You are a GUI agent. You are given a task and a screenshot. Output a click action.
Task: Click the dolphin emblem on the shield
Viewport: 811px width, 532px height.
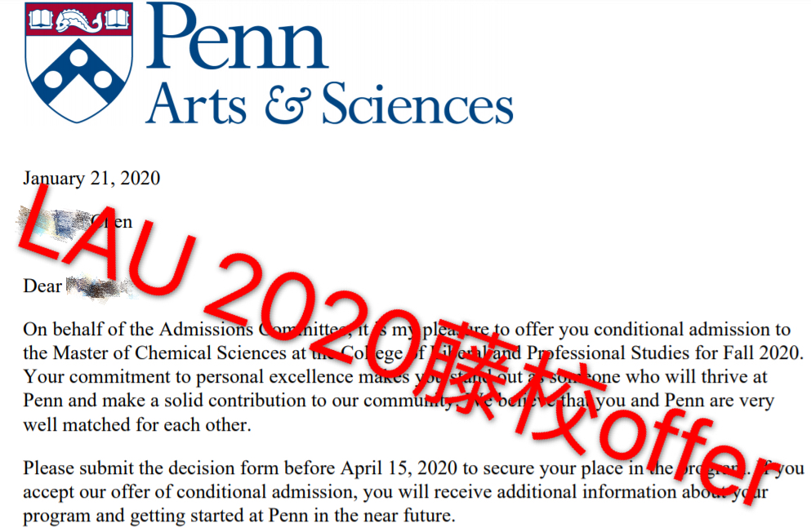(78, 20)
